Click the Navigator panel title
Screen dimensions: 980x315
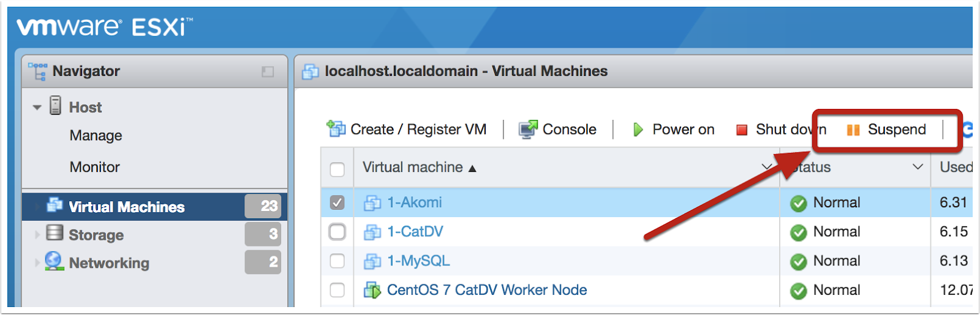tap(86, 72)
